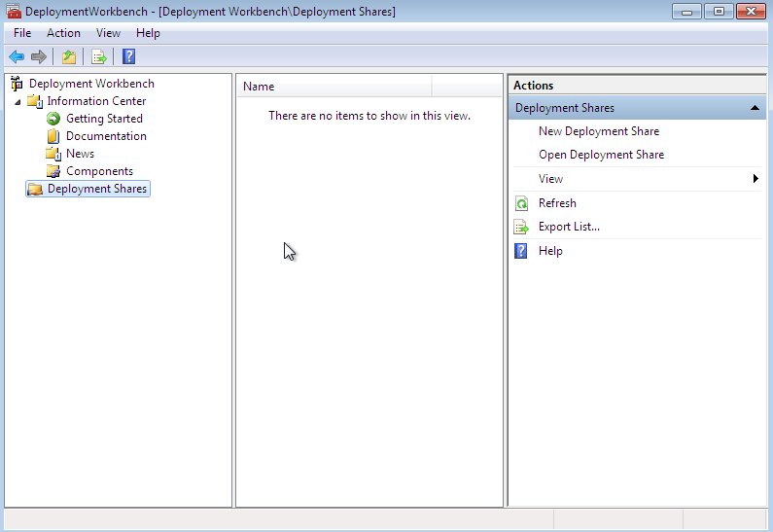The width and height of the screenshot is (773, 532).
Task: Click the Deployment Workbench root node icon
Action: click(17, 84)
